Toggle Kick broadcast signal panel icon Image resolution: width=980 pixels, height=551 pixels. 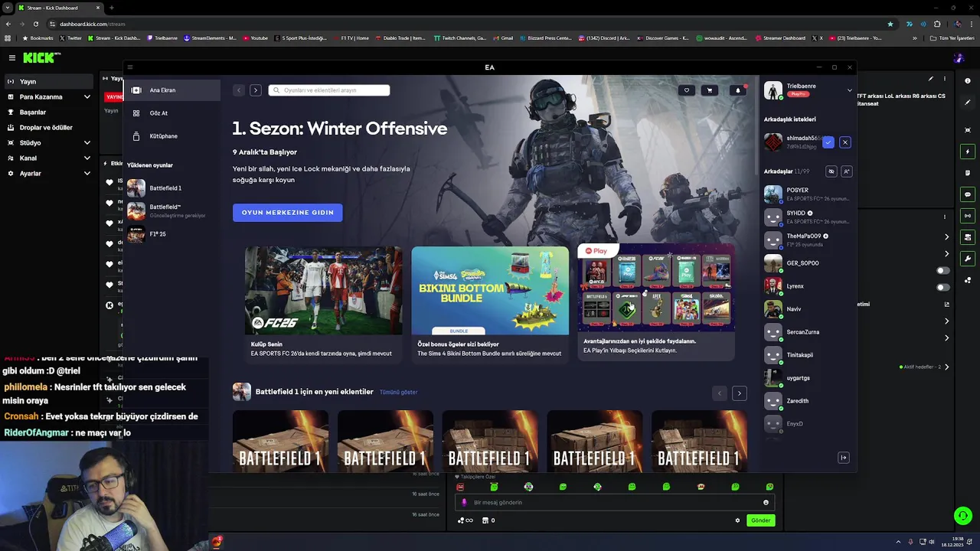(968, 216)
